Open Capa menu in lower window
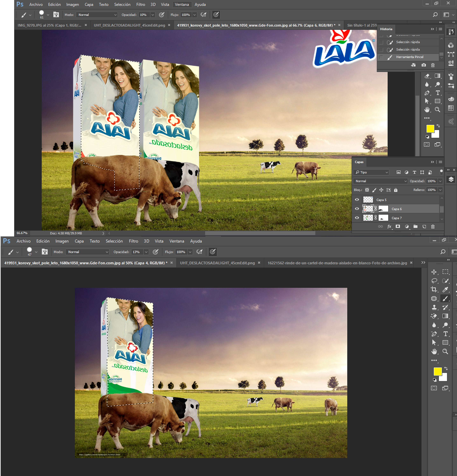 (x=79, y=241)
